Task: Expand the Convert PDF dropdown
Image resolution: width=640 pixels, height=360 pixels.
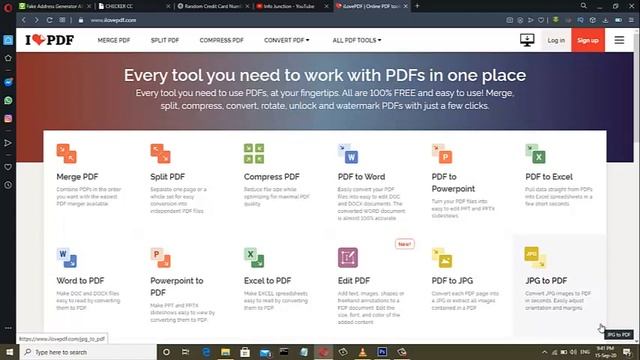Action: click(287, 40)
